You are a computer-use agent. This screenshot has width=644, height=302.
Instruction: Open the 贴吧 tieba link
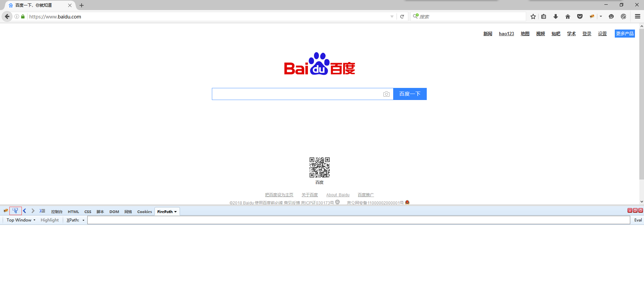coord(556,34)
